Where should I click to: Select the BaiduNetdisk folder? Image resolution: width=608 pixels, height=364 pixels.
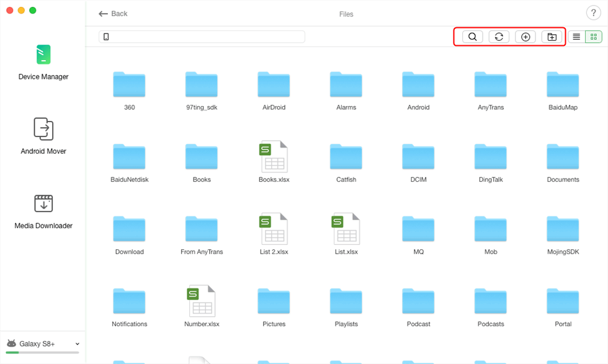(129, 163)
